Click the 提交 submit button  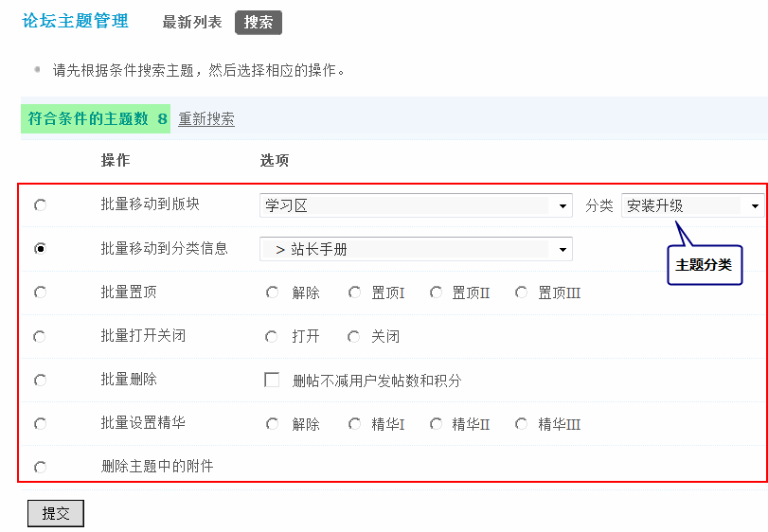tap(56, 513)
